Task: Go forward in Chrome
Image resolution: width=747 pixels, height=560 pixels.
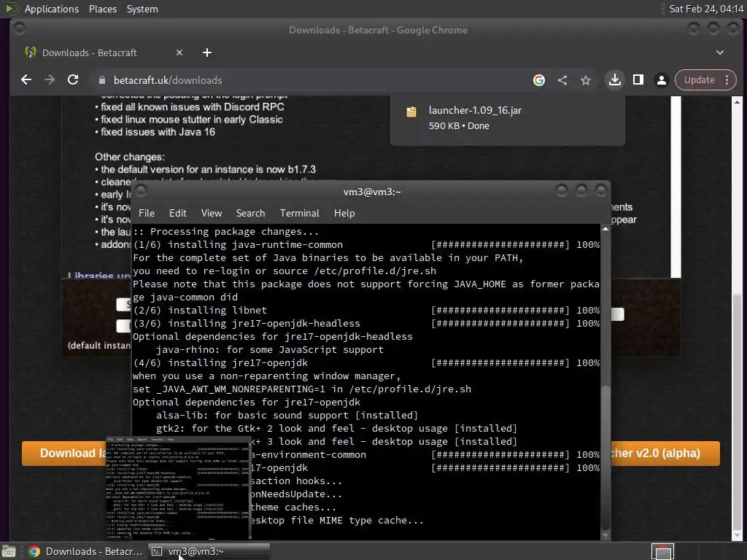Action: pyautogui.click(x=50, y=80)
